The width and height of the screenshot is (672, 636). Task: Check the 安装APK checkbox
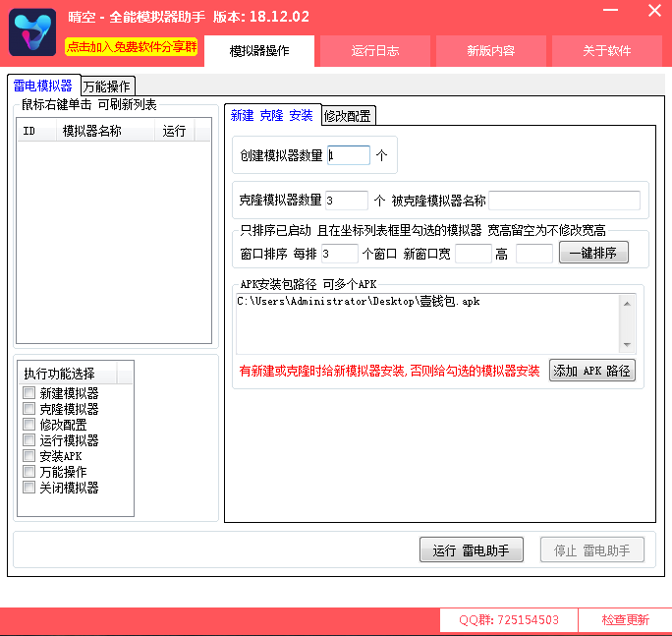tap(29, 455)
